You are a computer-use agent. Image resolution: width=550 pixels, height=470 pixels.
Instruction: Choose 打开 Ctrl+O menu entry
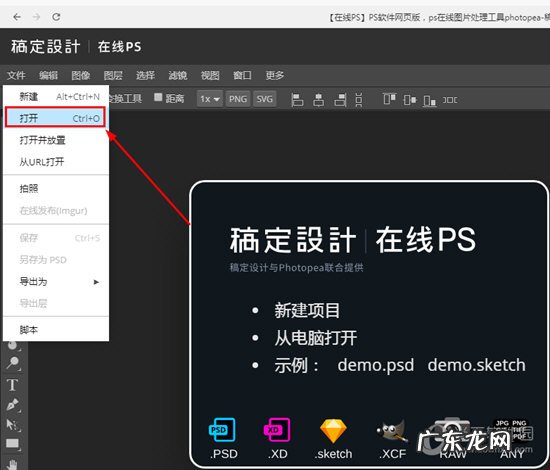(x=55, y=118)
